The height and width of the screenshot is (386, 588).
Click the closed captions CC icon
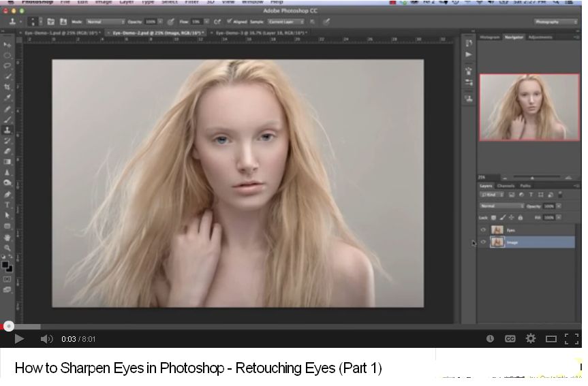click(510, 338)
